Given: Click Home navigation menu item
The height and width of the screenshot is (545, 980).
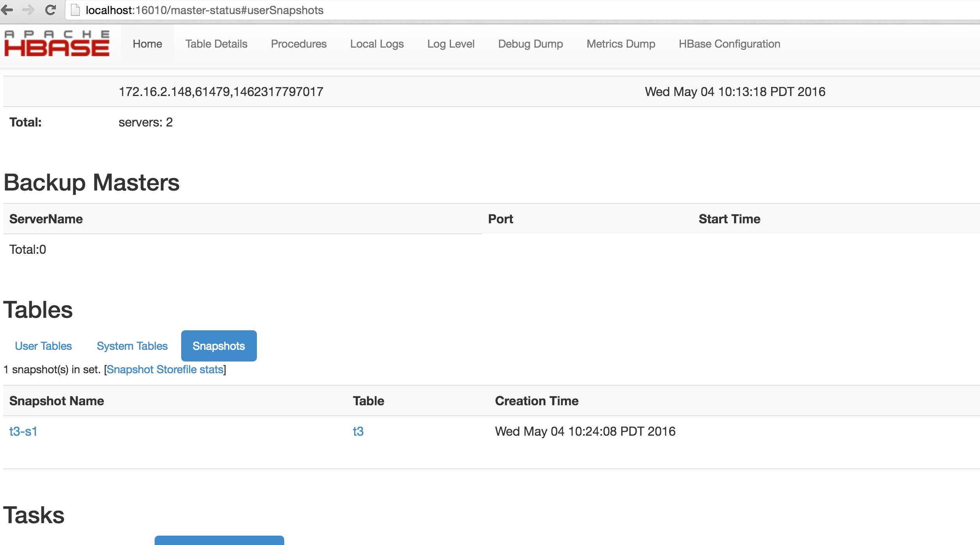Looking at the screenshot, I should click(146, 44).
